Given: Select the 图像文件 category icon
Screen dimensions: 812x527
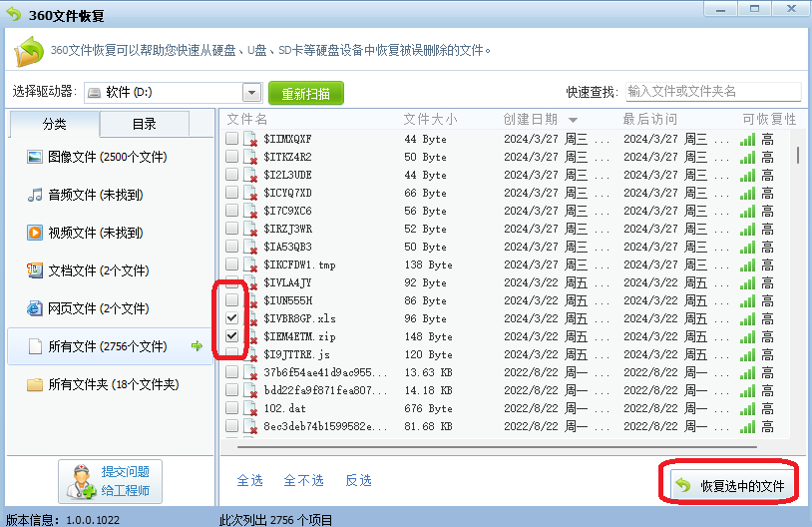Looking at the screenshot, I should coord(35,157).
